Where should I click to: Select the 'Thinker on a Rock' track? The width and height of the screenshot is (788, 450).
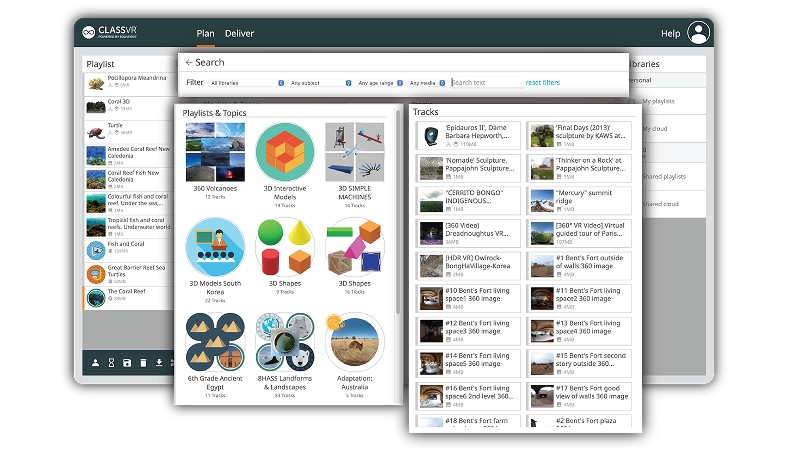point(579,168)
